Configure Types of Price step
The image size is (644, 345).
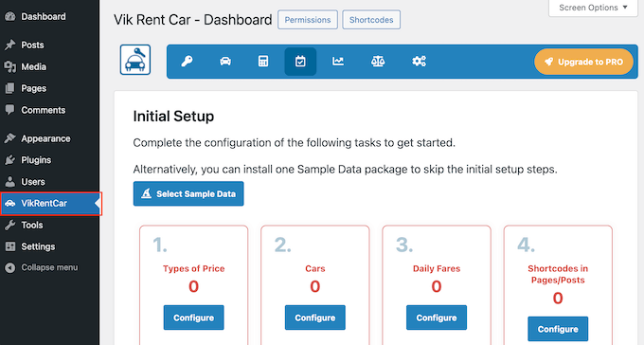(x=193, y=318)
